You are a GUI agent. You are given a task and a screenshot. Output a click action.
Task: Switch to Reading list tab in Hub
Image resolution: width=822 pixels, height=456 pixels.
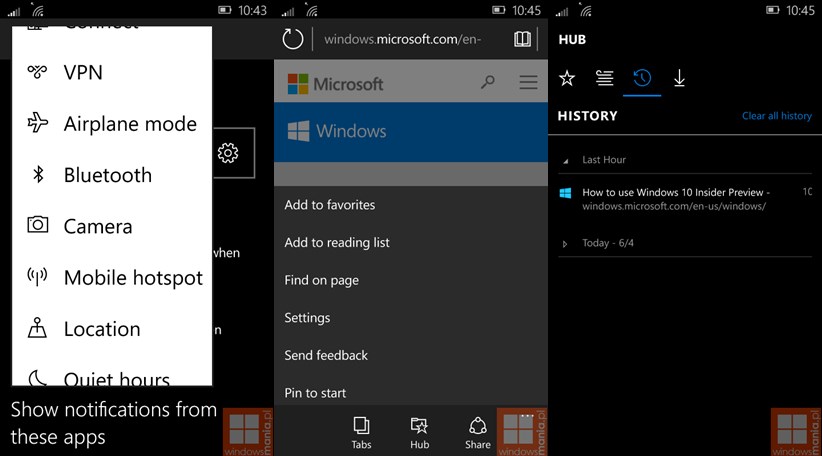tap(604, 79)
